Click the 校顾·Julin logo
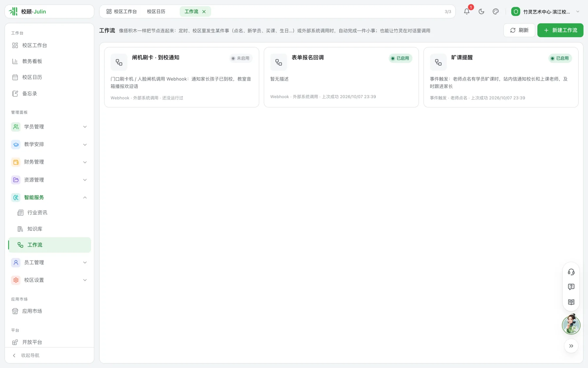Screen dimensions: 588x368 28,11
